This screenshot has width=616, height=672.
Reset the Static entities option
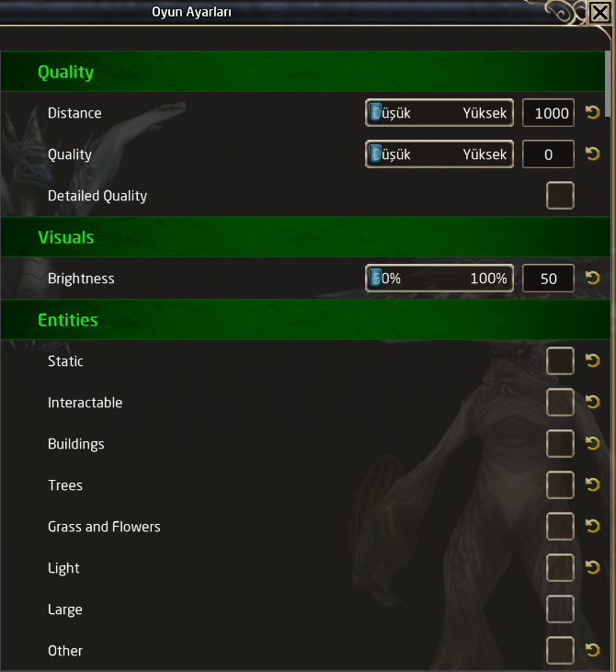tap(592, 360)
